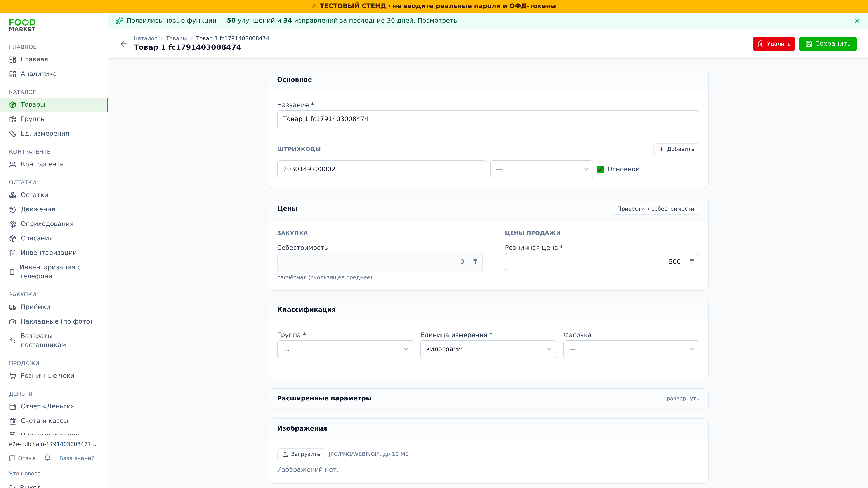This screenshot has height=488, width=868.
Task: Click the green Сохранить button
Action: tap(828, 44)
